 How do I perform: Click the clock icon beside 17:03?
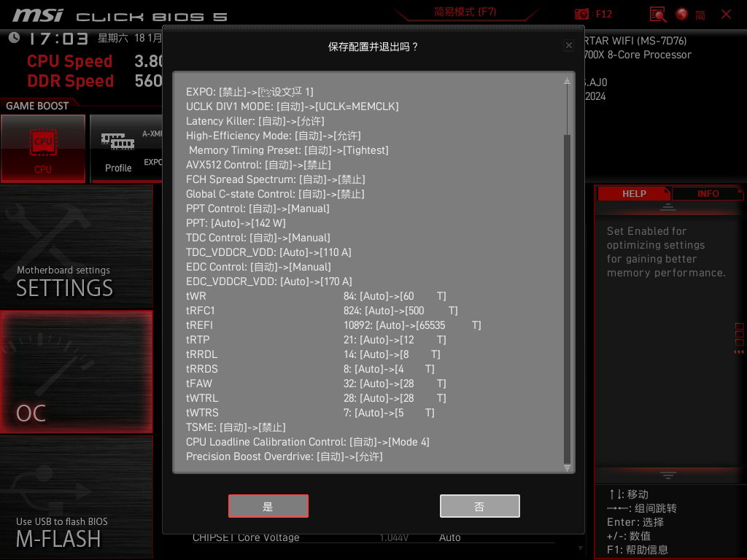point(15,38)
